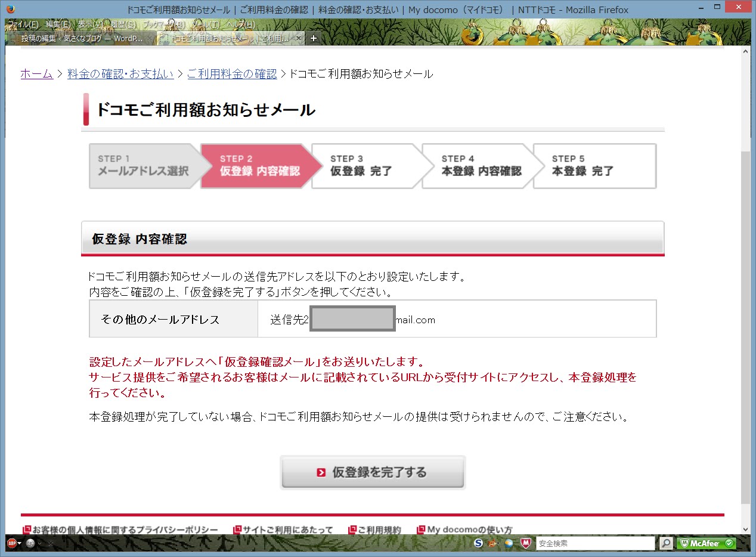Follow the 料金の確認・お支払い breadcrumb link

pyautogui.click(x=120, y=74)
